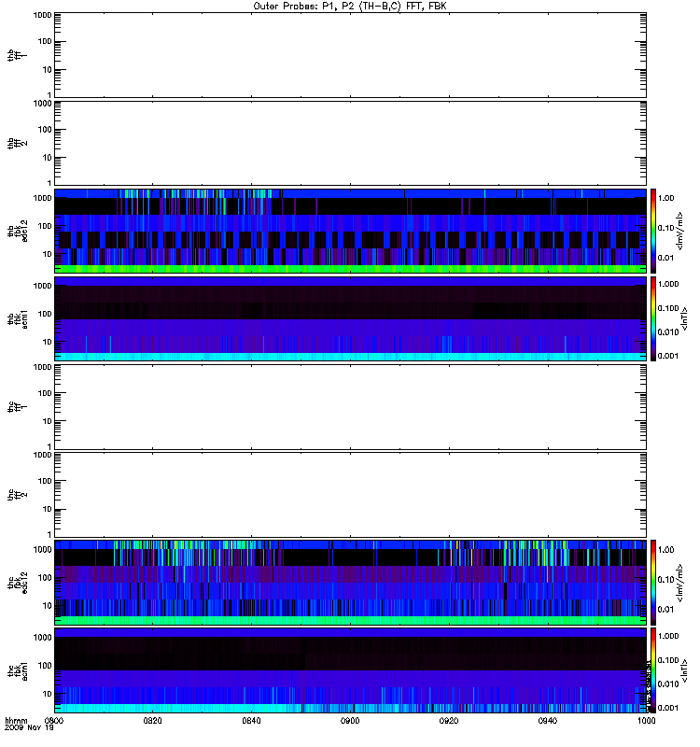Click the 0.100 tick on thb scm1 color bar
Screen dimensions: 700x747
click(x=668, y=308)
